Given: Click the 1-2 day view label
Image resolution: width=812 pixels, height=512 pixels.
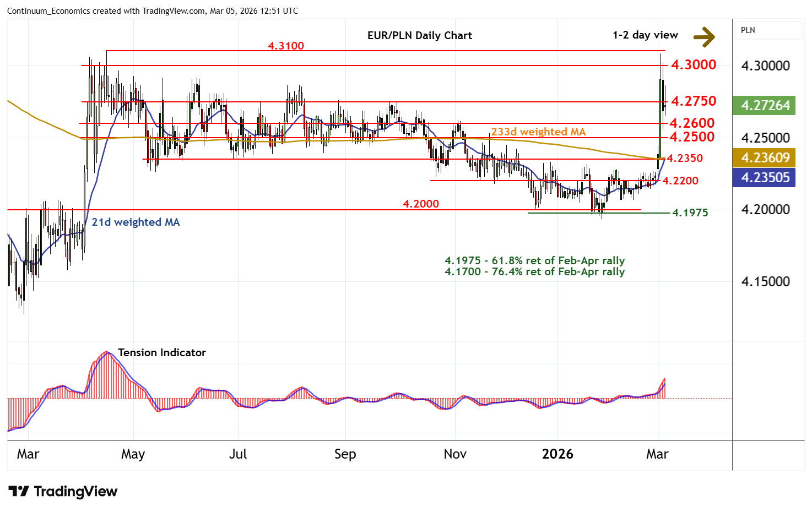Looking at the screenshot, I should [645, 35].
